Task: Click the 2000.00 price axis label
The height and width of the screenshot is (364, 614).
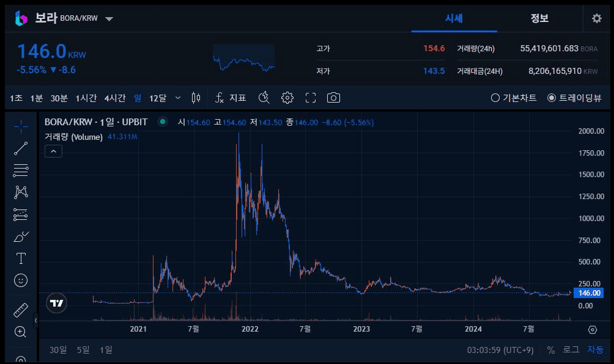Action: click(591, 131)
